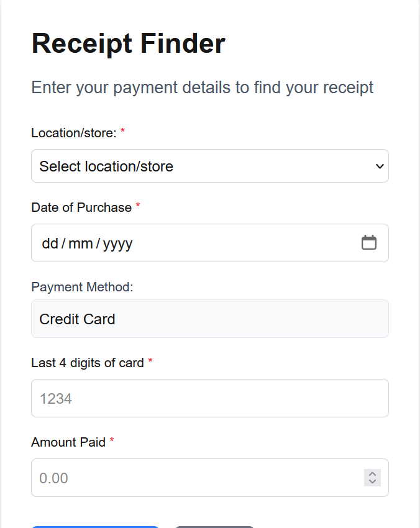
Task: Select the year (yyyy) date segment
Action: click(118, 244)
